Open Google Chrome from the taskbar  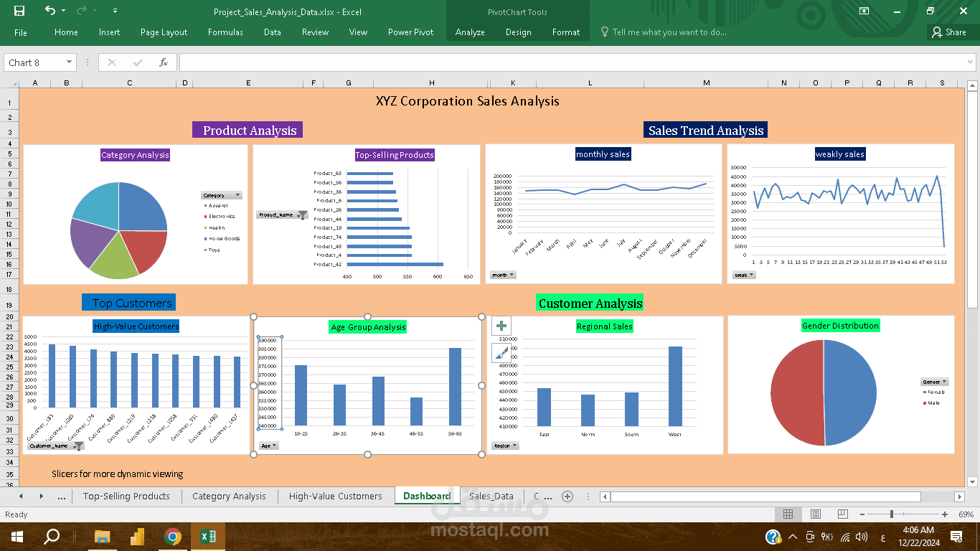pyautogui.click(x=173, y=537)
